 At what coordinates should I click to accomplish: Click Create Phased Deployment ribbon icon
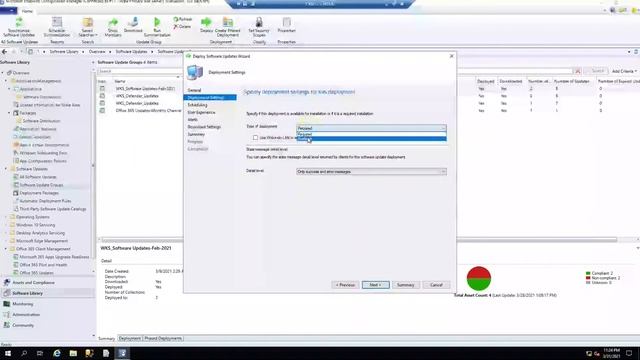tap(227, 27)
